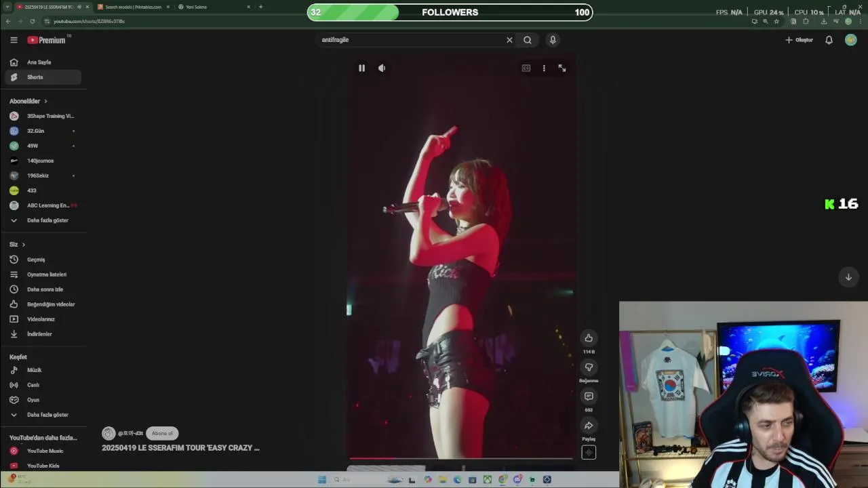Screen dimensions: 868x488
Task: Open the Short uploader's channel avatar
Action: tap(108, 433)
